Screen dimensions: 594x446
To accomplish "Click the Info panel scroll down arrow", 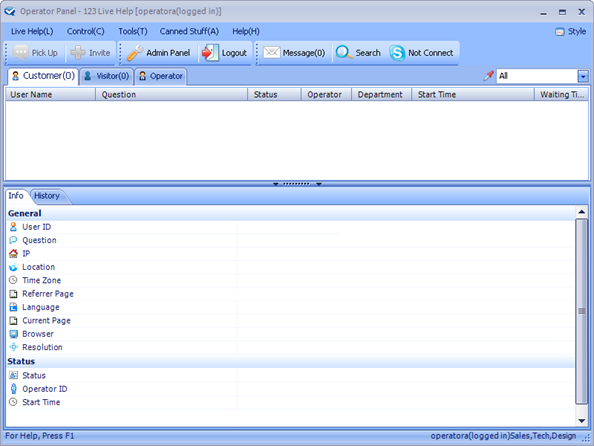I will coord(581,421).
